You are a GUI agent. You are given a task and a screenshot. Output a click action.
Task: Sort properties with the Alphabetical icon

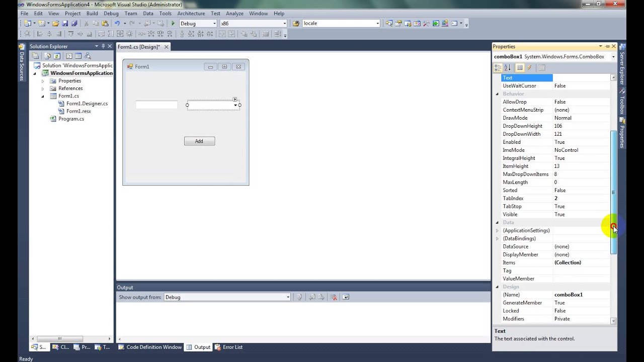507,67
